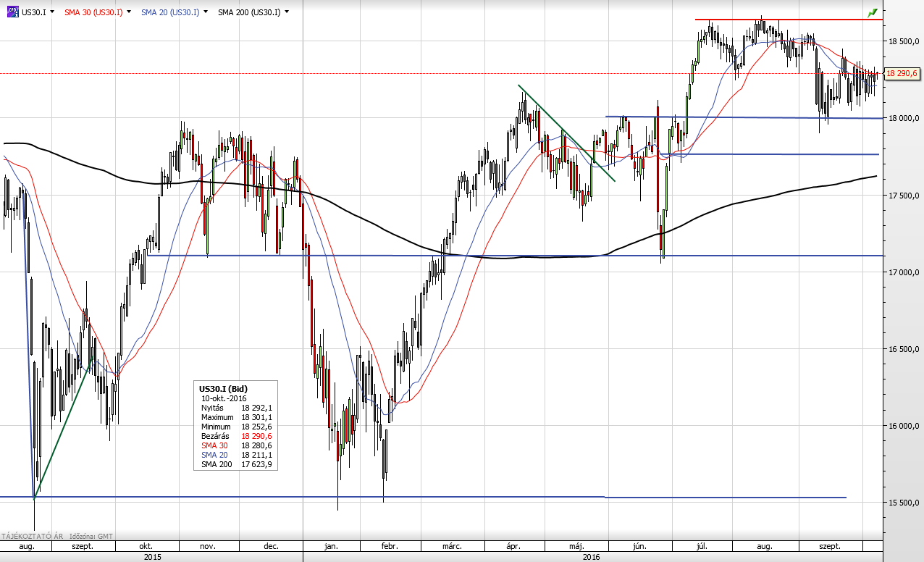The width and height of the screenshot is (924, 562).
Task: Click the nov. month label
Action: tap(209, 546)
